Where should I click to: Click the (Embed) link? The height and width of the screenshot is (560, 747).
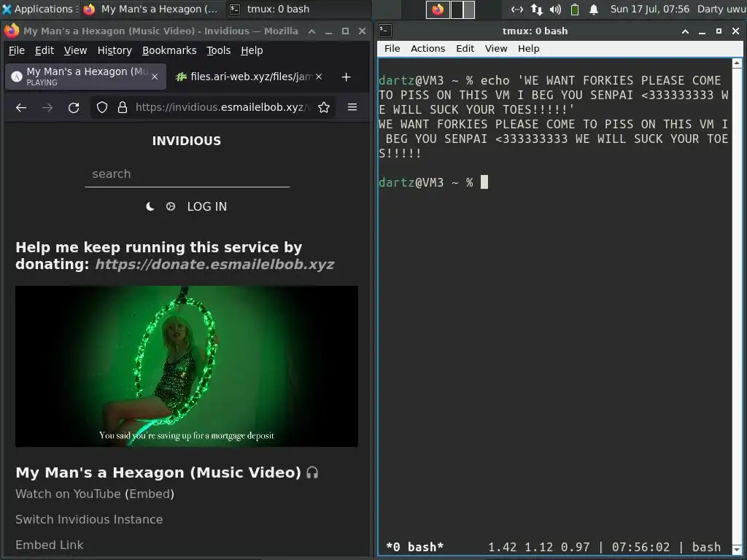[x=150, y=494]
